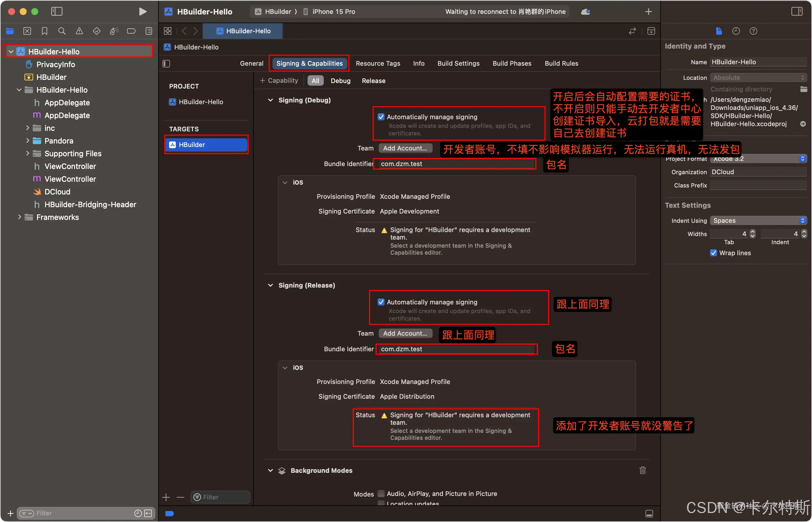Delete Background Modes with trash icon

(642, 470)
